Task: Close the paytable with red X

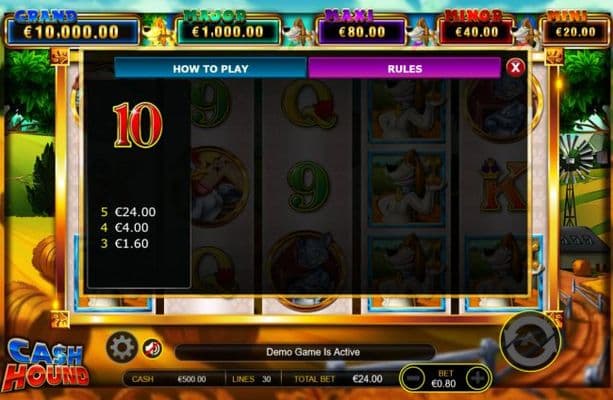Action: pos(515,68)
